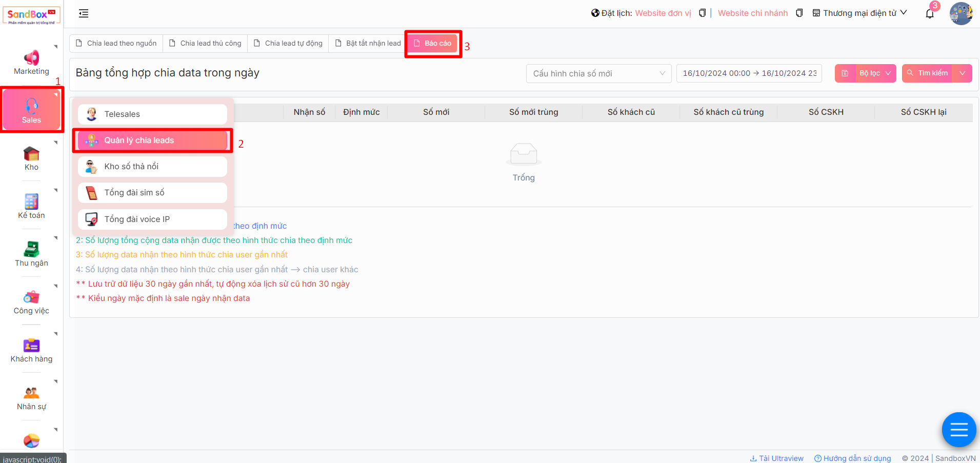Click the notification bell icon
This screenshot has height=463, width=980.
929,14
